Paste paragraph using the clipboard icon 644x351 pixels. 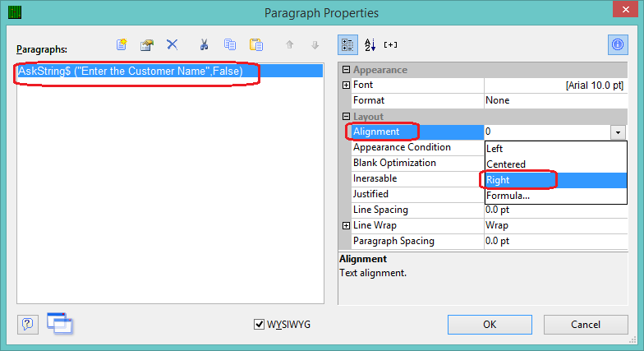point(256,44)
